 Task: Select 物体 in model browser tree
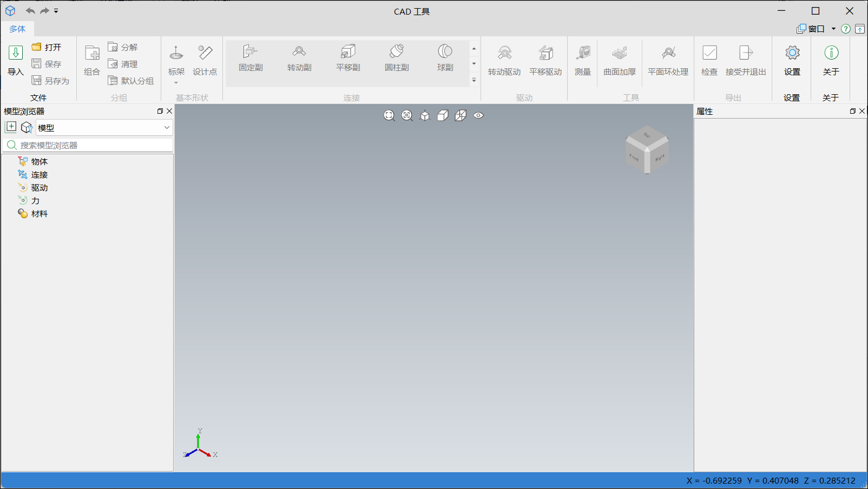click(39, 161)
